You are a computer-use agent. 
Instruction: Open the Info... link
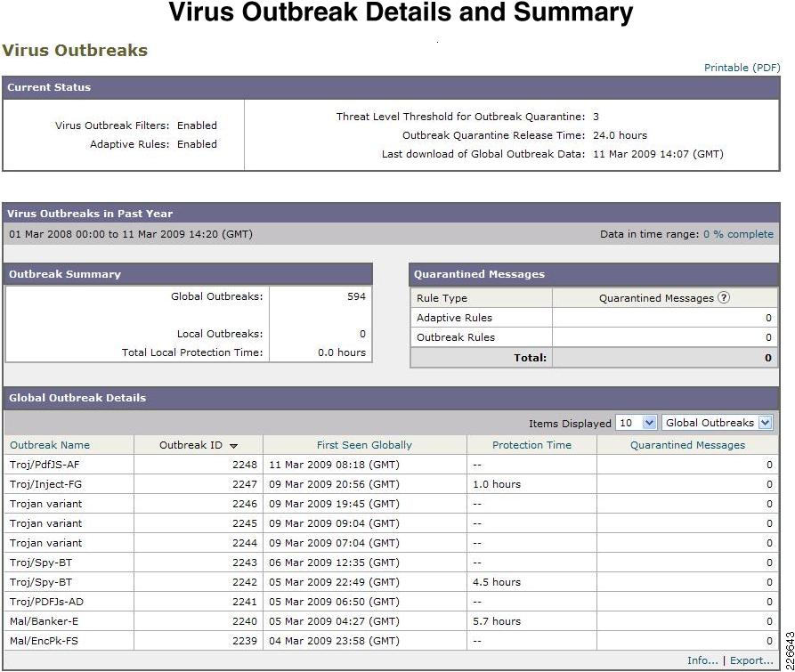[x=702, y=660]
